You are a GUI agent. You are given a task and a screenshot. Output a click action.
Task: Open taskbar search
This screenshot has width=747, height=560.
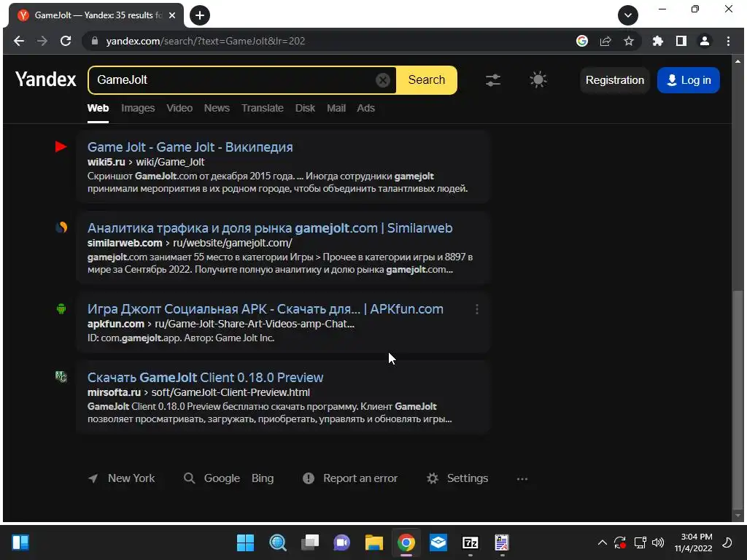click(x=278, y=542)
